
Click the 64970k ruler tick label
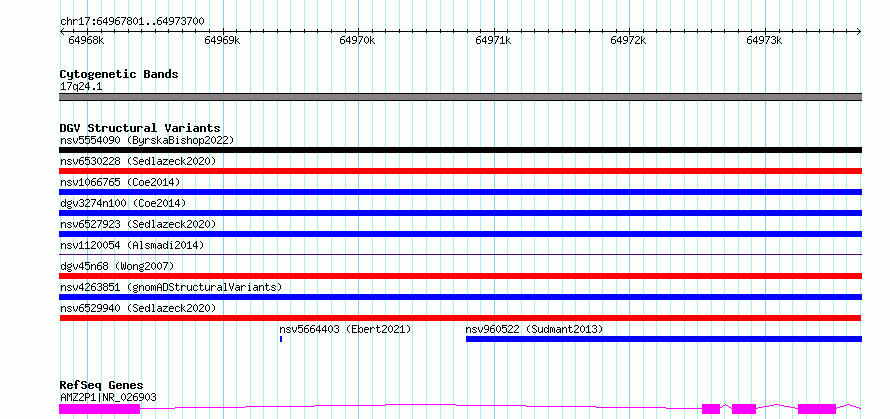[358, 40]
